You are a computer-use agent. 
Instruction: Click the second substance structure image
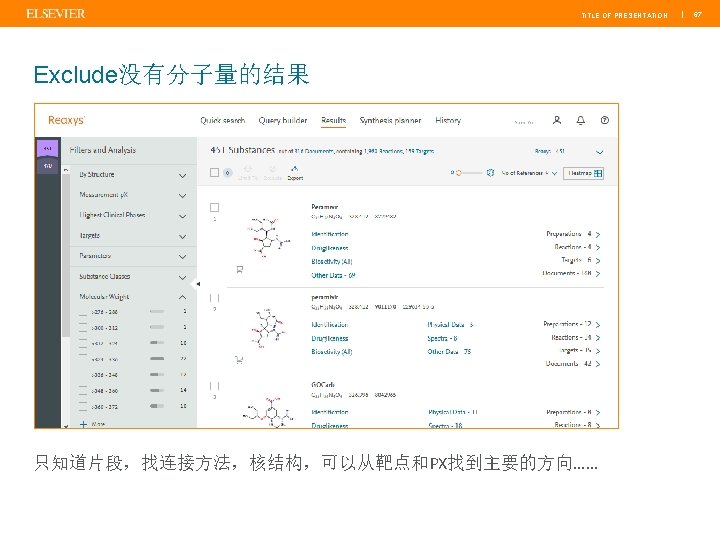269,328
